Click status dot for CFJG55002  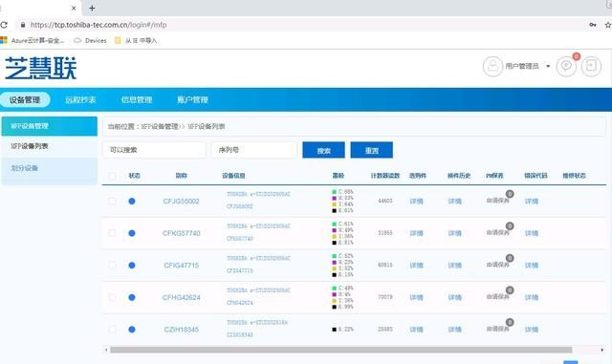click(132, 201)
